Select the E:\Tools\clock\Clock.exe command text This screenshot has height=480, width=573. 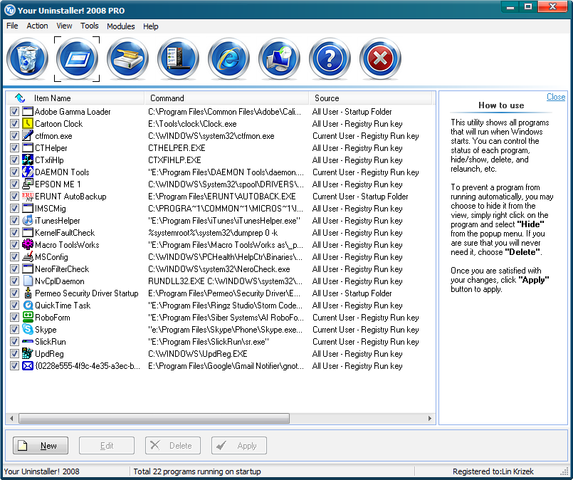pyautogui.click(x=192, y=124)
